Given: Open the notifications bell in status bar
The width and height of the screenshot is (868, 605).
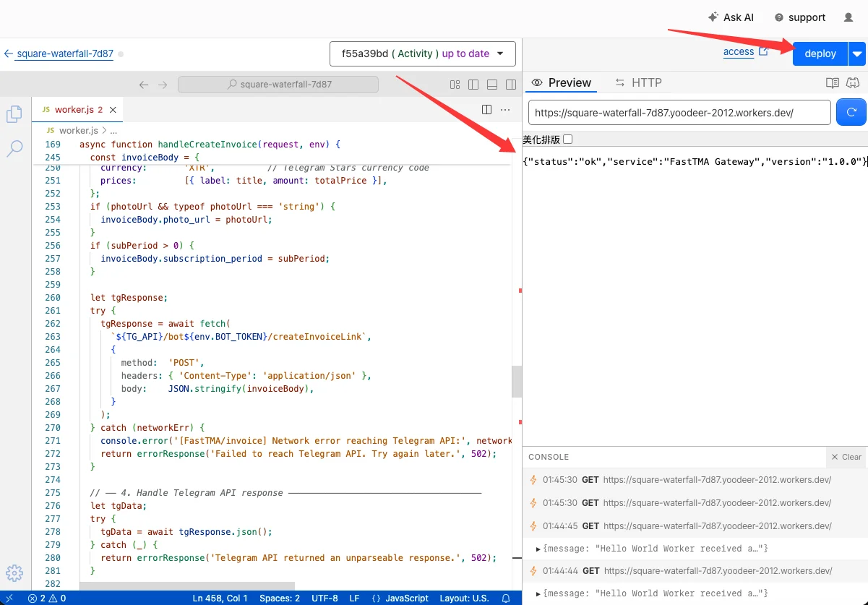Looking at the screenshot, I should point(507,598).
